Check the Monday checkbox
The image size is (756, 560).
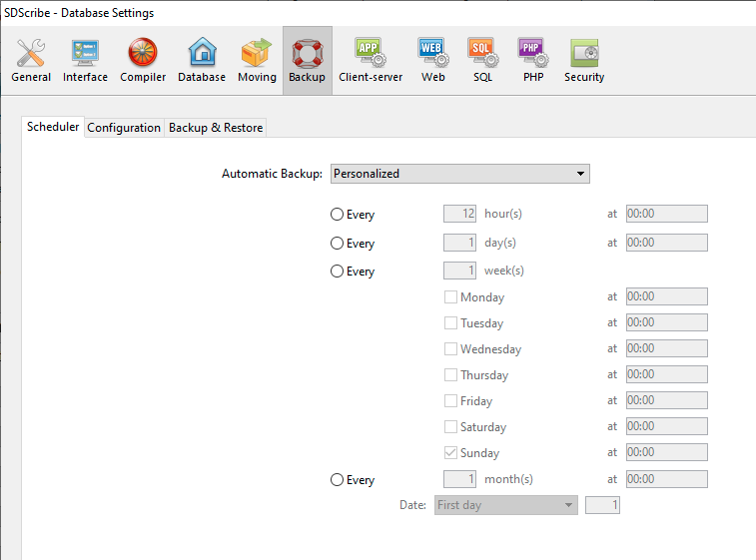[450, 296]
